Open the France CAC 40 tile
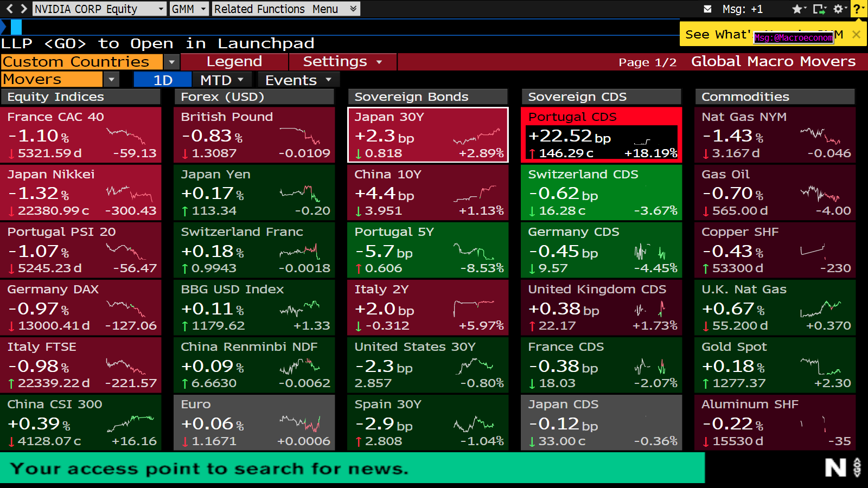868x488 pixels. click(x=80, y=135)
